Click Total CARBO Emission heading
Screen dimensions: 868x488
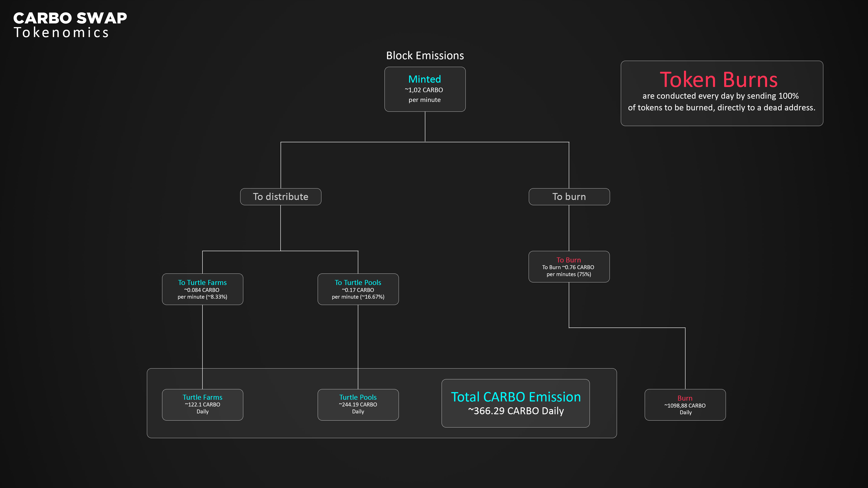(x=516, y=397)
